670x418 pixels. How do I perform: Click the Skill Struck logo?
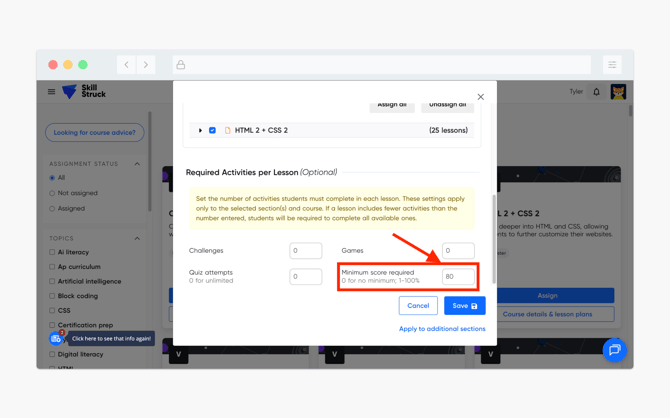(84, 92)
